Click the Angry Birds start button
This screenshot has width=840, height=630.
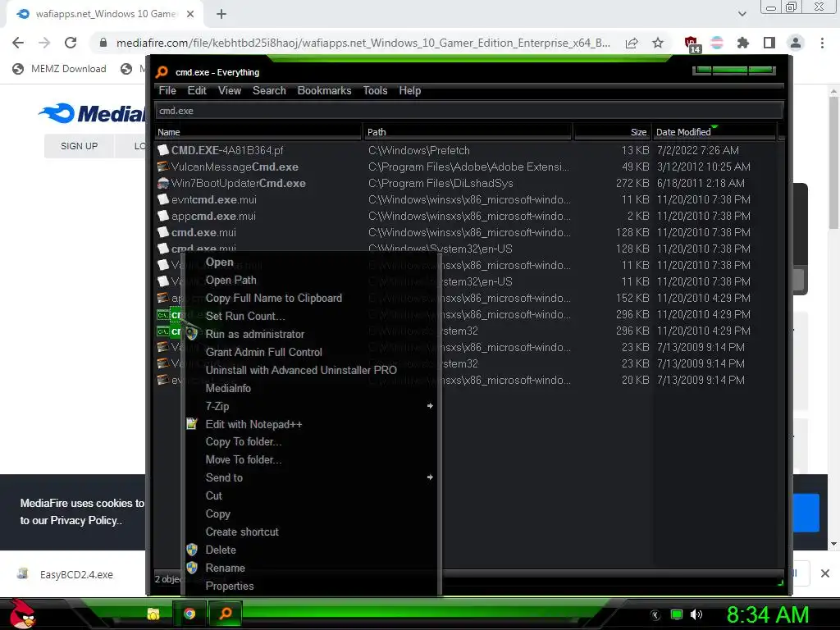[22, 614]
